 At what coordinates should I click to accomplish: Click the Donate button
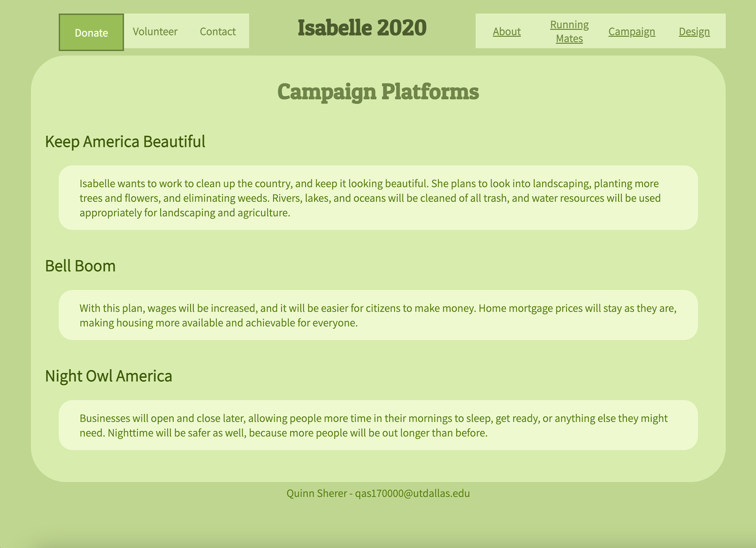91,32
